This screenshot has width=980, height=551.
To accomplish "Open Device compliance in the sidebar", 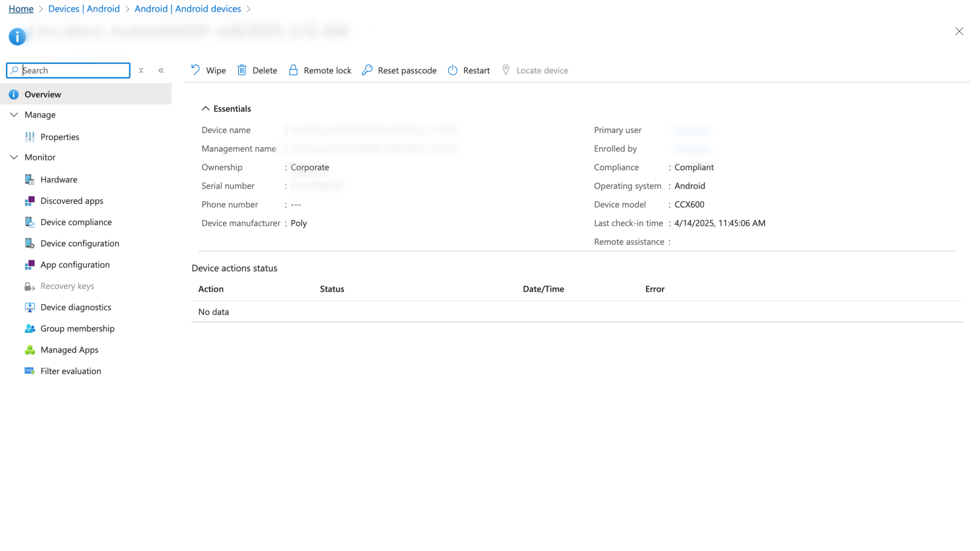I will coord(76,222).
